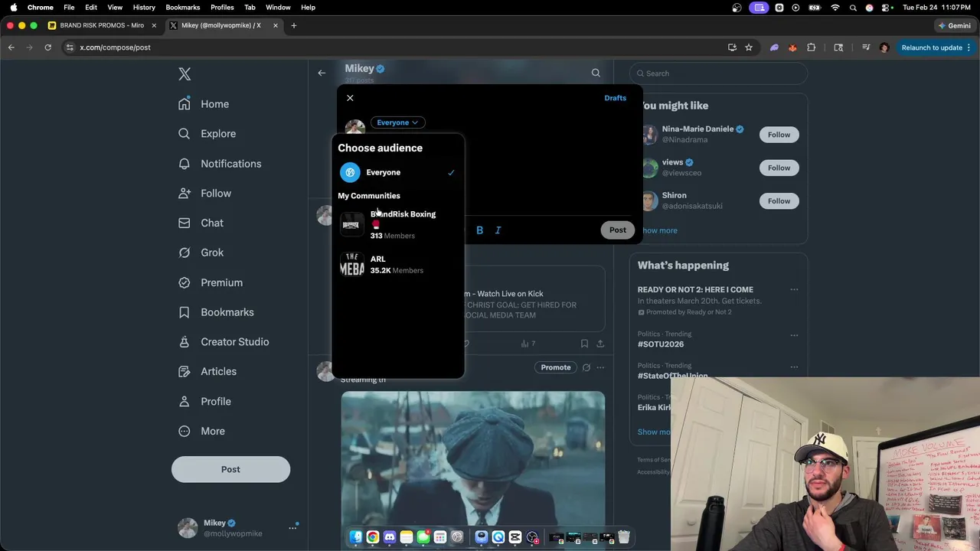Open account menu dots beside Mikey
Image resolution: width=980 pixels, height=551 pixels.
292,527
